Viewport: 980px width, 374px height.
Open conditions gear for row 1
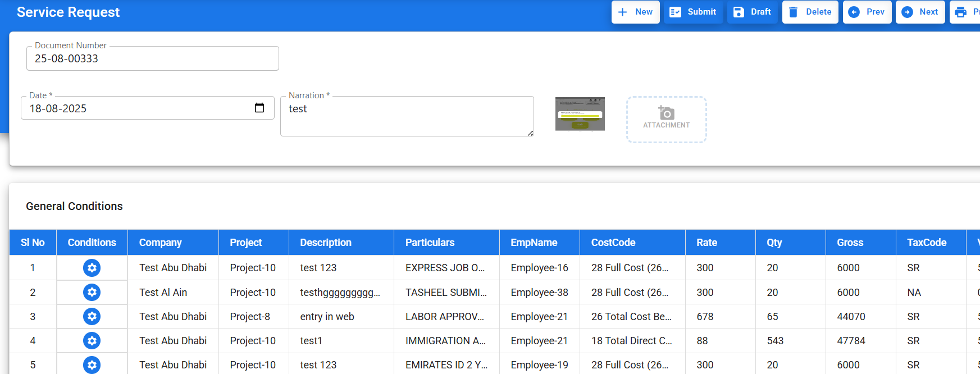92,268
